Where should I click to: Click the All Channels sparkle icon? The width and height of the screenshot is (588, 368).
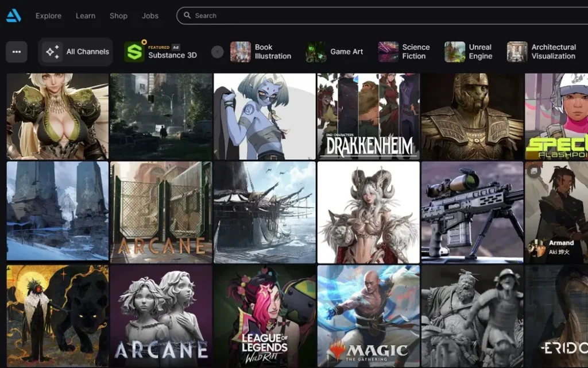click(52, 52)
